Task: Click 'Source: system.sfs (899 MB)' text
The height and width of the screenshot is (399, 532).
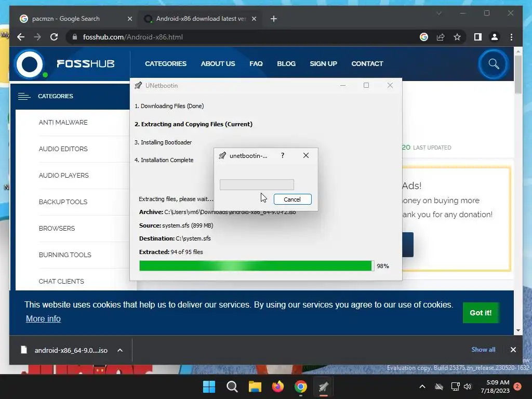Action: (x=176, y=225)
